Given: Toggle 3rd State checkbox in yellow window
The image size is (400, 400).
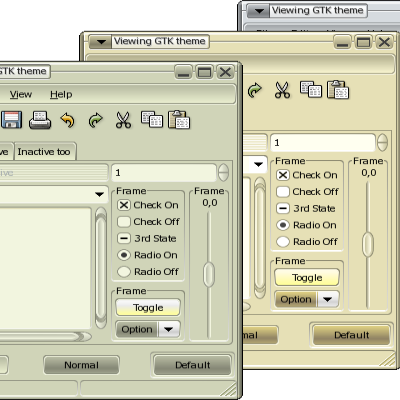Looking at the screenshot, I should tap(283, 208).
